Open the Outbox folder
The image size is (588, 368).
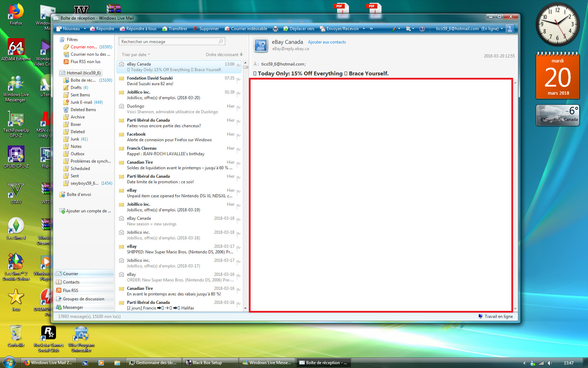[x=74, y=154]
